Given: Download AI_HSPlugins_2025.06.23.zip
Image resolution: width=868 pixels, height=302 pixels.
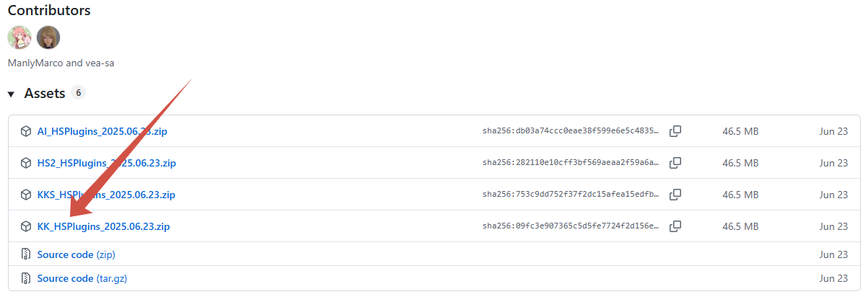Looking at the screenshot, I should coord(102,131).
